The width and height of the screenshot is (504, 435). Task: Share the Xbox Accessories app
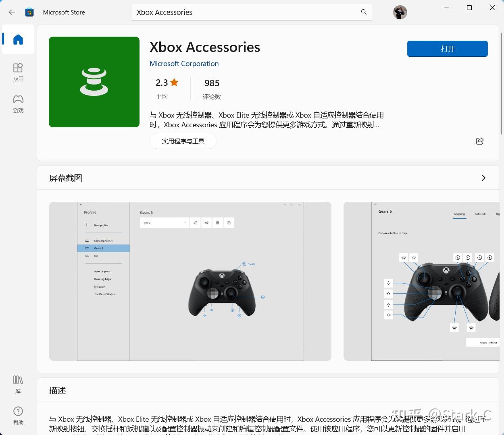(x=480, y=141)
